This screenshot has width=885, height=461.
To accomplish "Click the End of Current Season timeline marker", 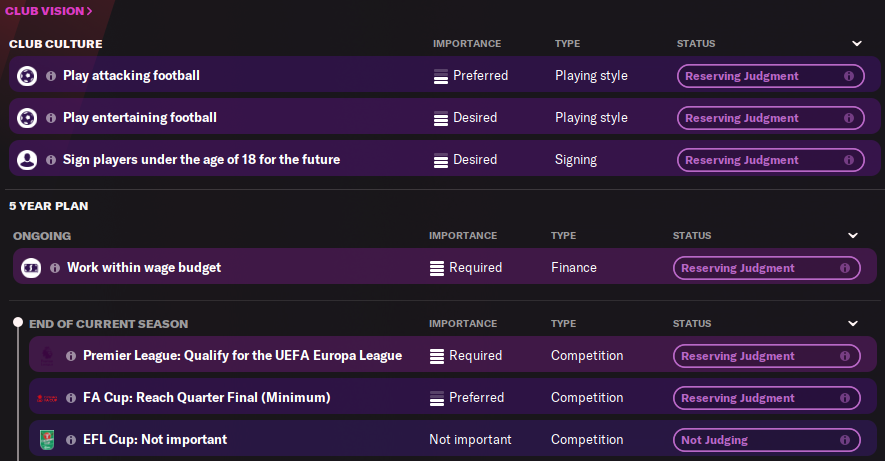I will 17,323.
